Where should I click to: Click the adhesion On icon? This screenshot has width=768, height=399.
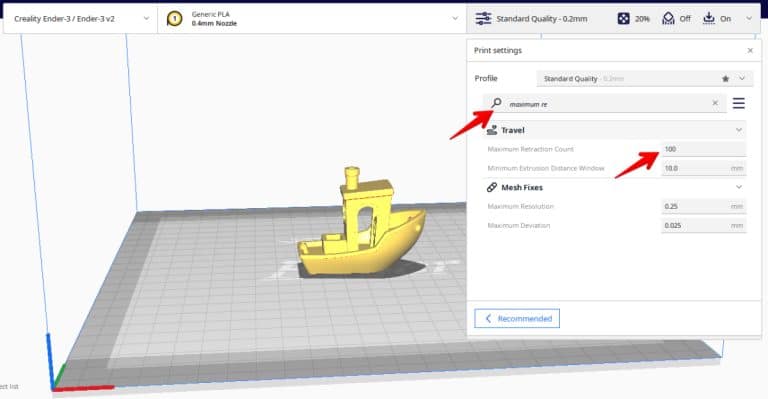709,19
